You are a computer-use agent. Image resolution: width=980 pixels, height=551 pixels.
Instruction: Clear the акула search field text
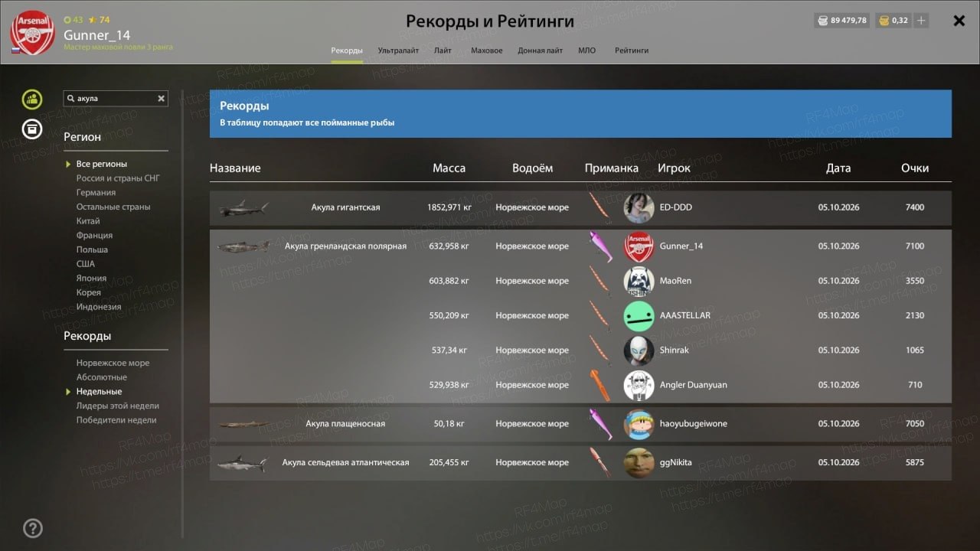(x=162, y=99)
